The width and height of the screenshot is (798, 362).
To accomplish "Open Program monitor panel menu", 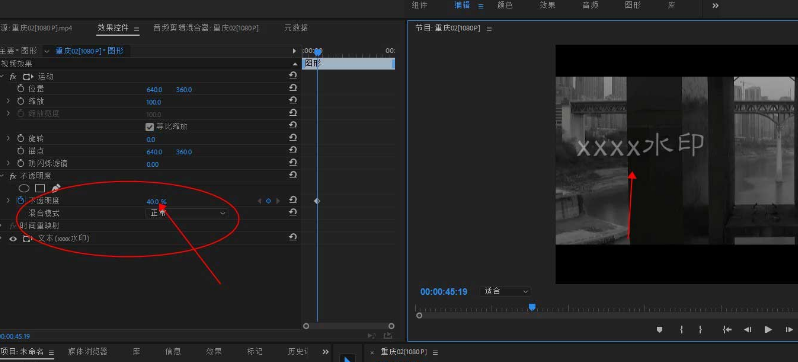I will (489, 29).
